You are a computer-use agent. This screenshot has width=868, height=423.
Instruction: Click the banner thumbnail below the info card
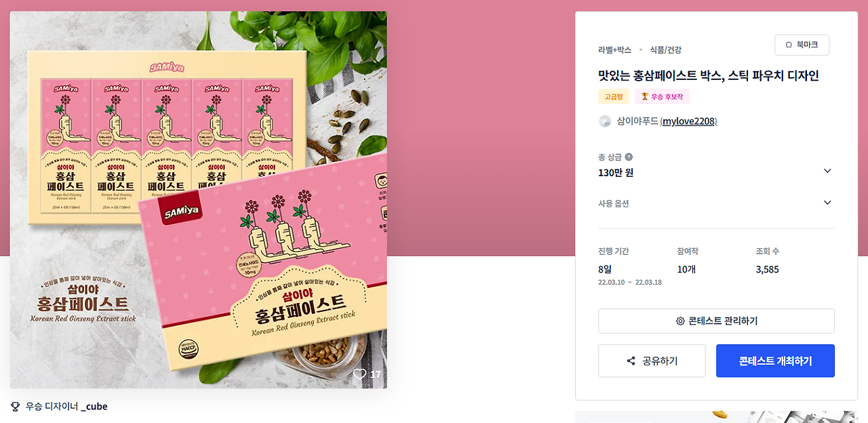point(715,417)
